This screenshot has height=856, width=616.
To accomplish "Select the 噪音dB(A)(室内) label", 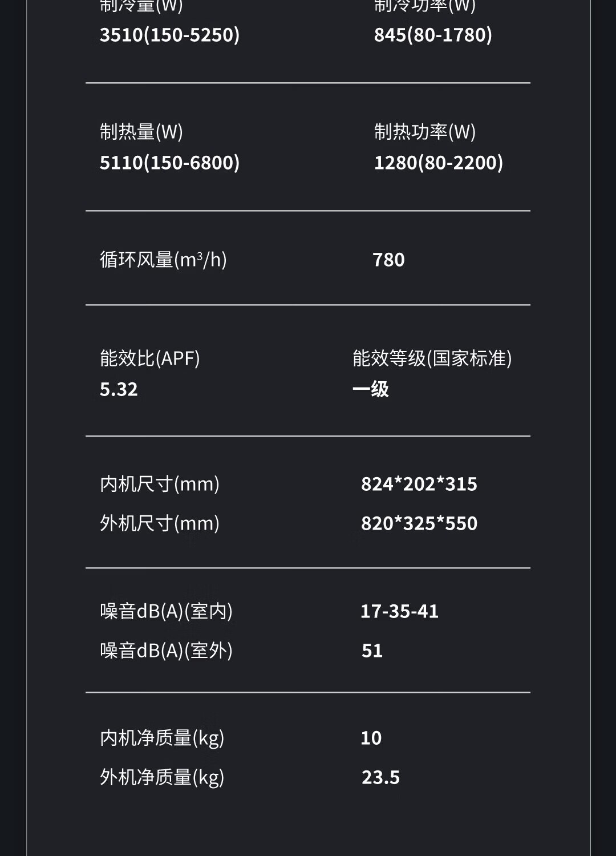I will (166, 611).
